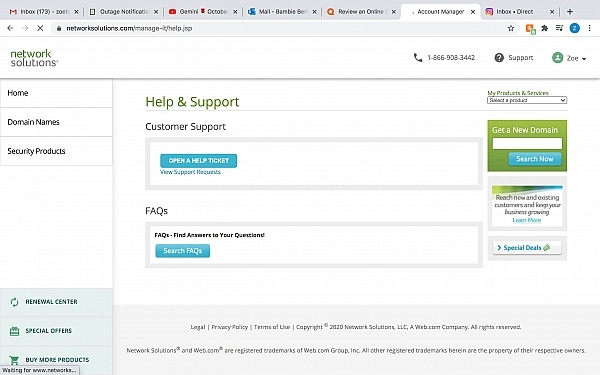The height and width of the screenshot is (375, 600).
Task: Click Search Now in Get a New Domain
Action: [535, 159]
